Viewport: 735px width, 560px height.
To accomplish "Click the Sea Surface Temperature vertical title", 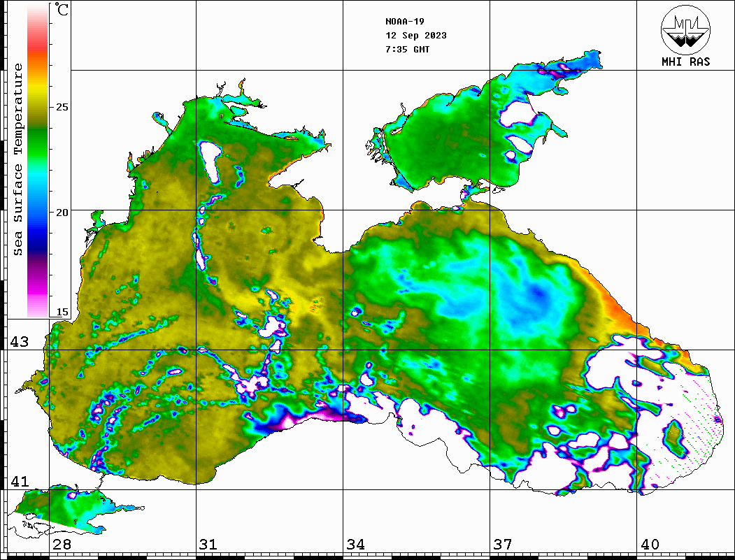I will click(x=18, y=159).
